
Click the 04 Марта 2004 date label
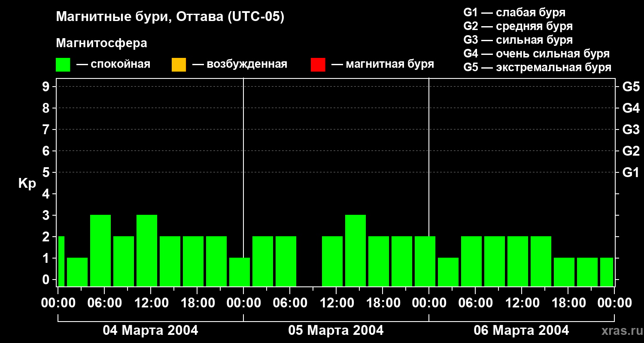(150, 331)
